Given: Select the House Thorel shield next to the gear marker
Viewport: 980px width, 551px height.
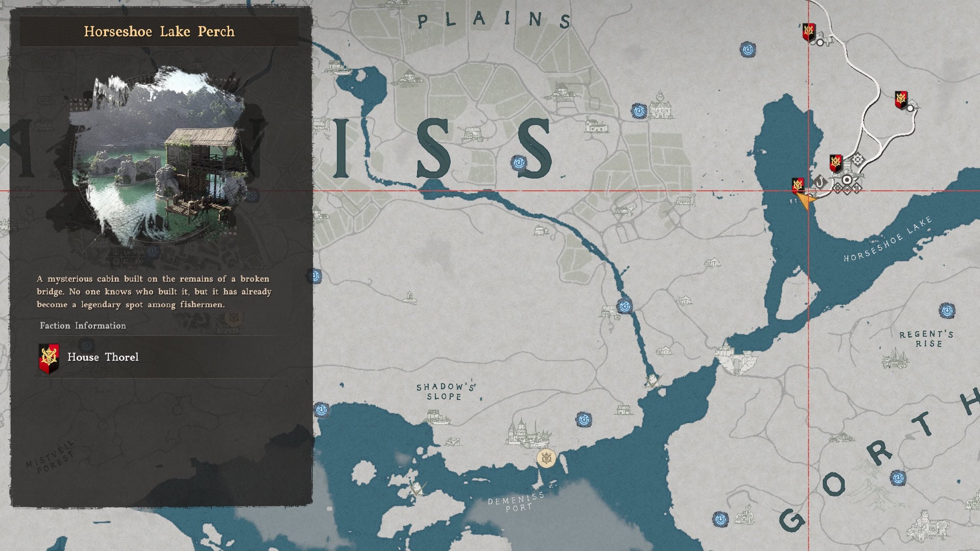Looking at the screenshot, I should coord(836,163).
